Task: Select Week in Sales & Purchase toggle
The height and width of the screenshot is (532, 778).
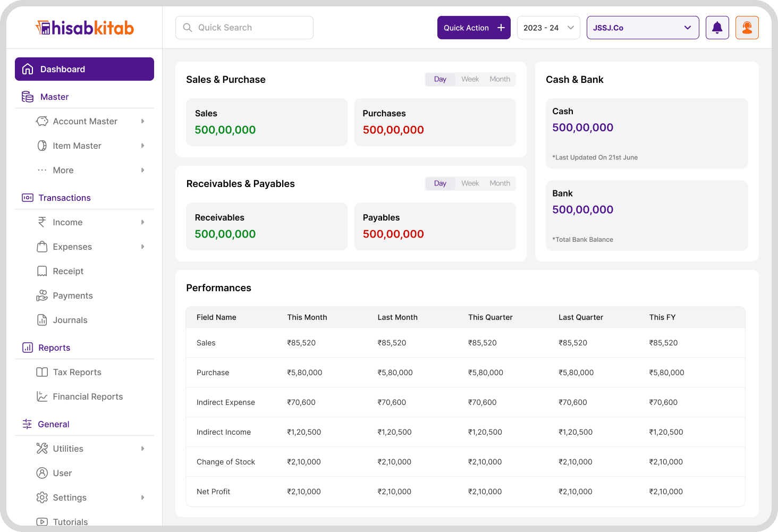Action: coord(470,79)
